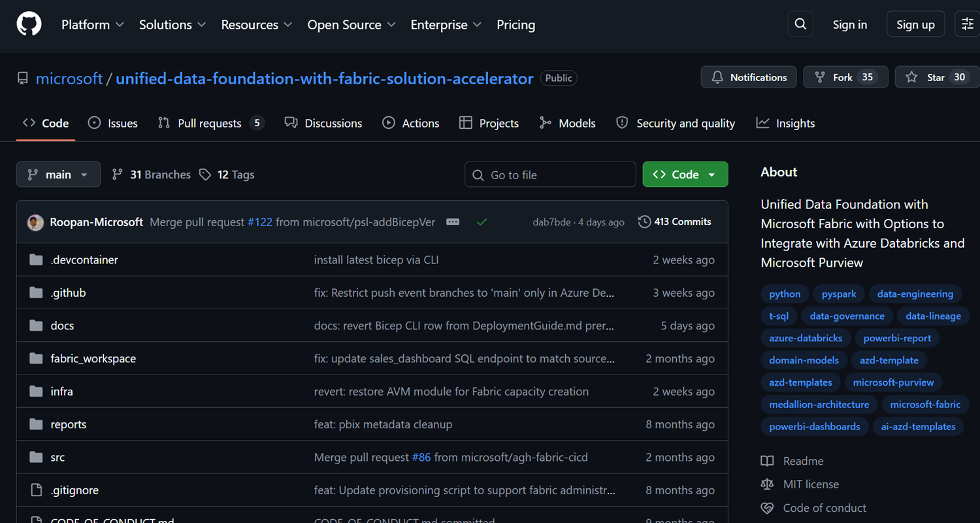Viewport: 980px width, 523px height.
Task: Click the star icon
Action: 911,77
